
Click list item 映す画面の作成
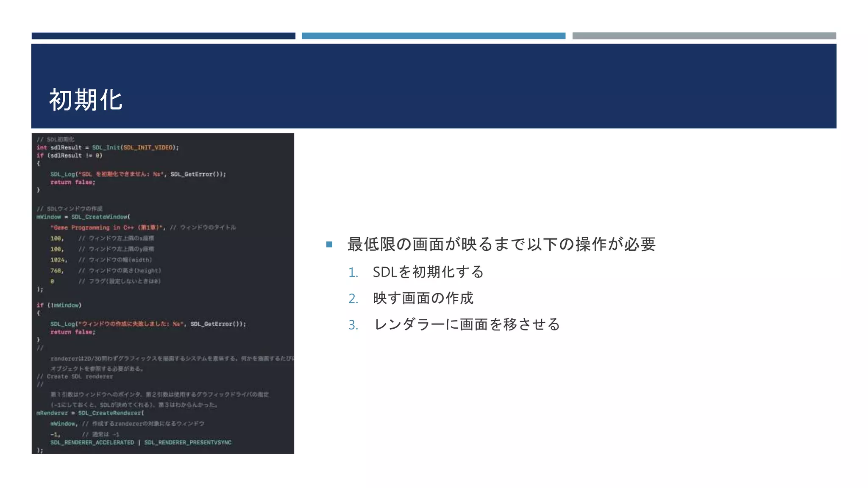click(x=423, y=298)
